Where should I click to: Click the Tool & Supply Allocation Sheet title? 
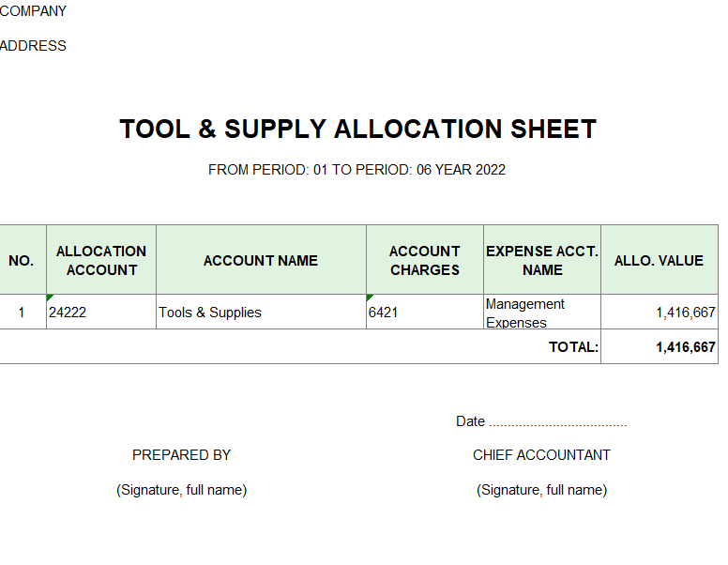tap(357, 130)
